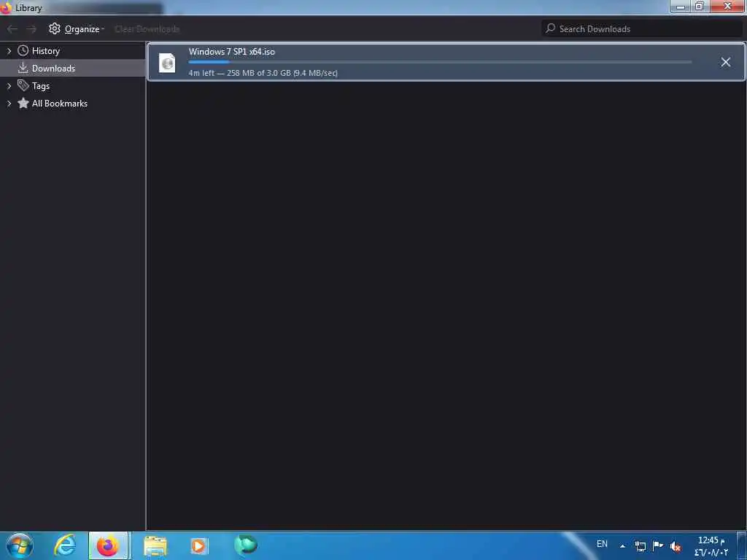Open Windows Explorer from taskbar
The height and width of the screenshot is (560, 747).
coord(155,546)
